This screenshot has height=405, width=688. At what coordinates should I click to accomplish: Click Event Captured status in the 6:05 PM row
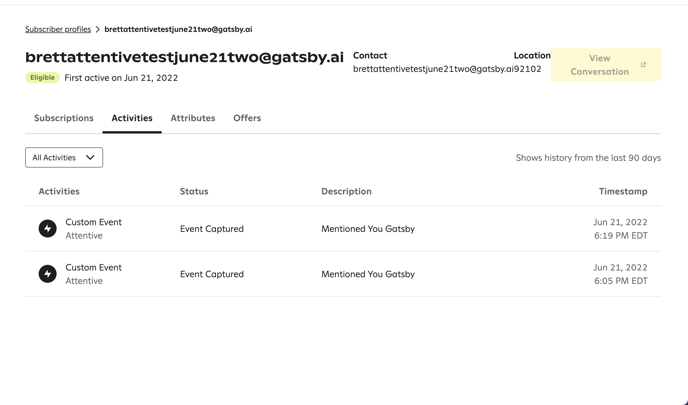pos(212,274)
